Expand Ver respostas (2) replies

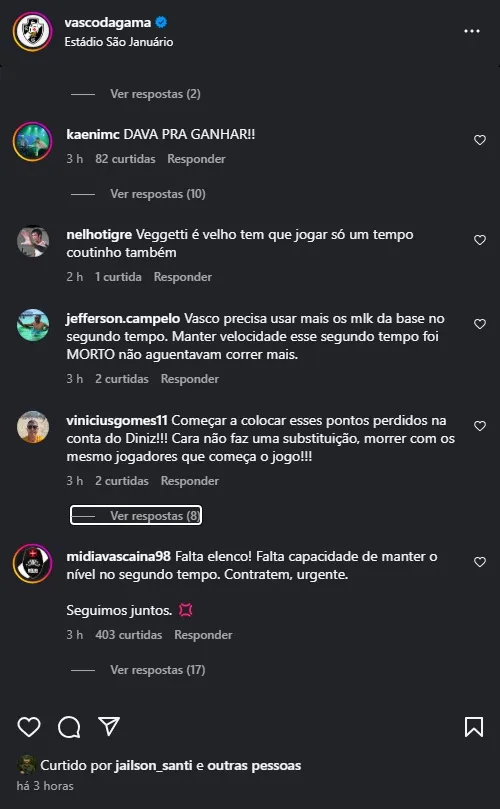[x=155, y=94]
